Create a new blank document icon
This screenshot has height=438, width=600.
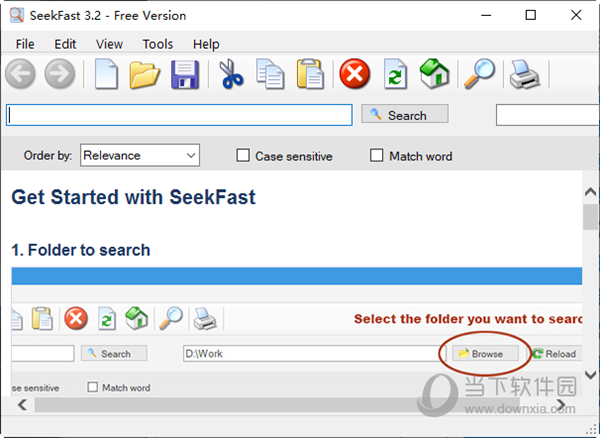pos(106,74)
